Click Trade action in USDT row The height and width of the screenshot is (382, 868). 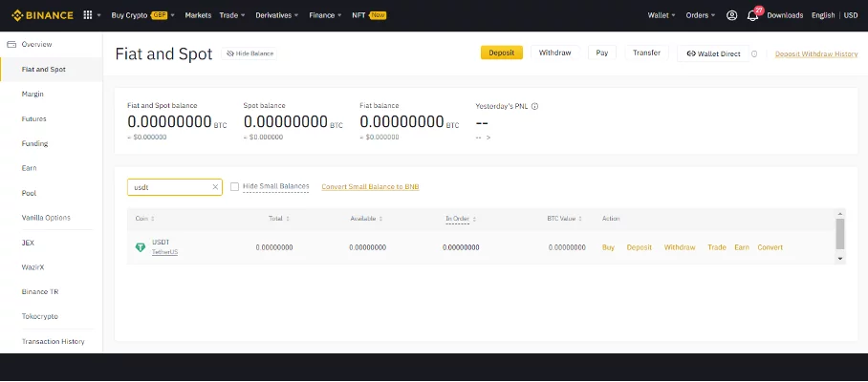click(x=717, y=247)
